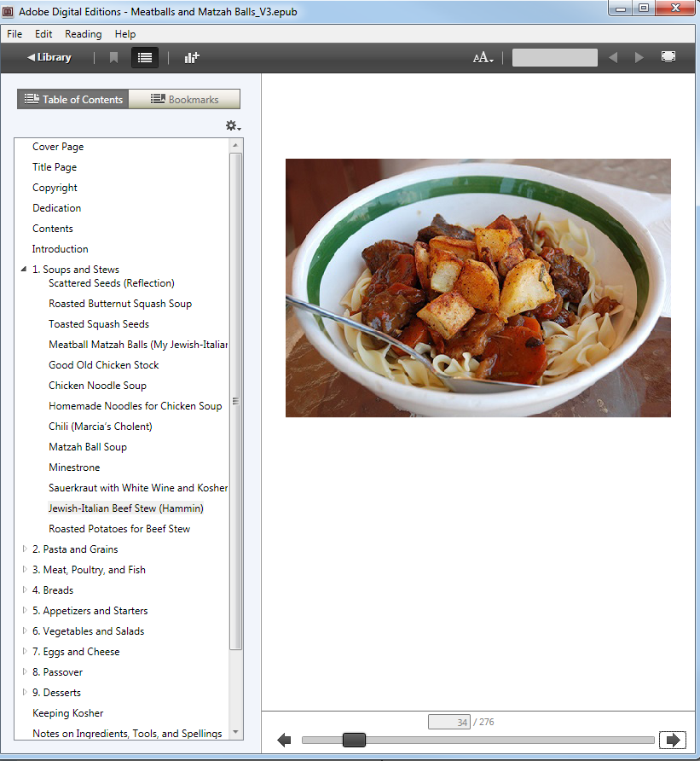700x761 pixels.
Task: Toggle the navigation panel list icon
Action: 145,57
